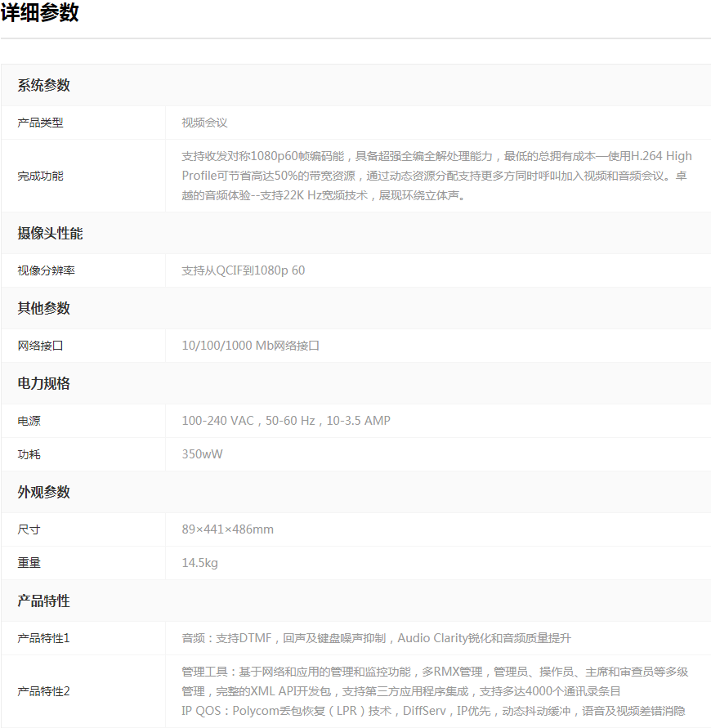Click the 详细参数 page heading
This screenshot has height=728, width=711.
pyautogui.click(x=40, y=13)
